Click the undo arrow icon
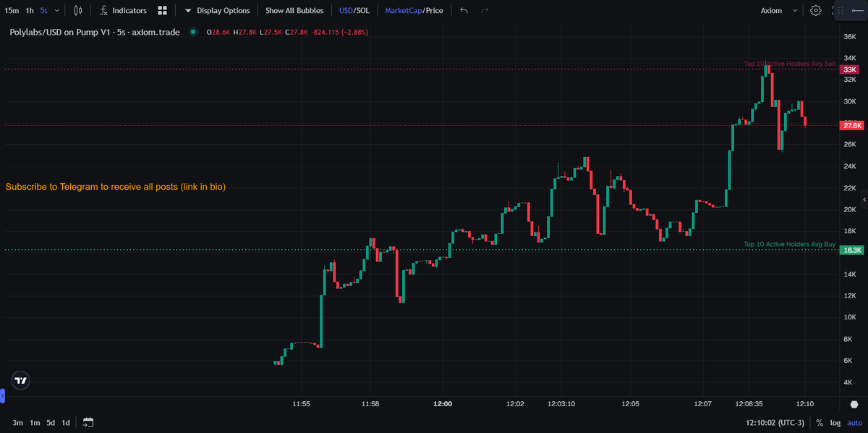This screenshot has width=868, height=433. [x=464, y=10]
